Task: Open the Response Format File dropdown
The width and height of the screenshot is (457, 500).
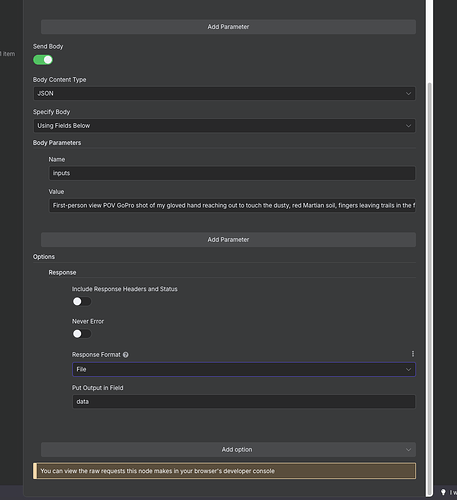Action: pyautogui.click(x=244, y=369)
